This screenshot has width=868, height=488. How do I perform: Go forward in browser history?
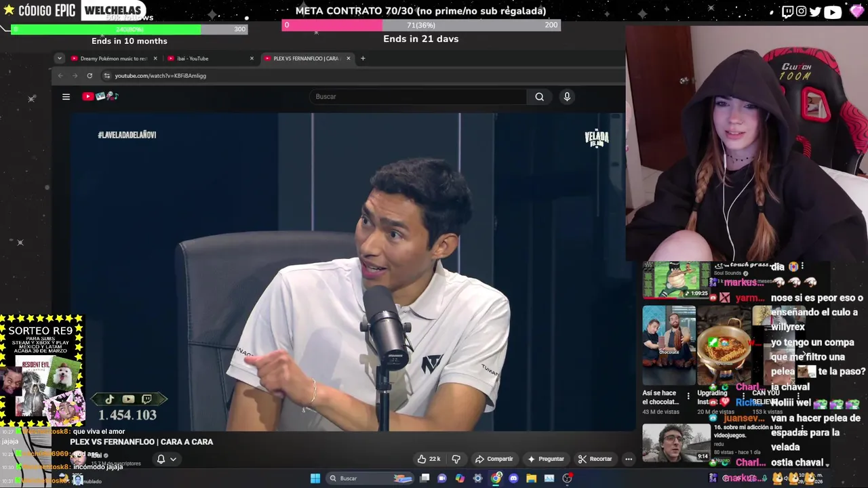click(x=75, y=75)
